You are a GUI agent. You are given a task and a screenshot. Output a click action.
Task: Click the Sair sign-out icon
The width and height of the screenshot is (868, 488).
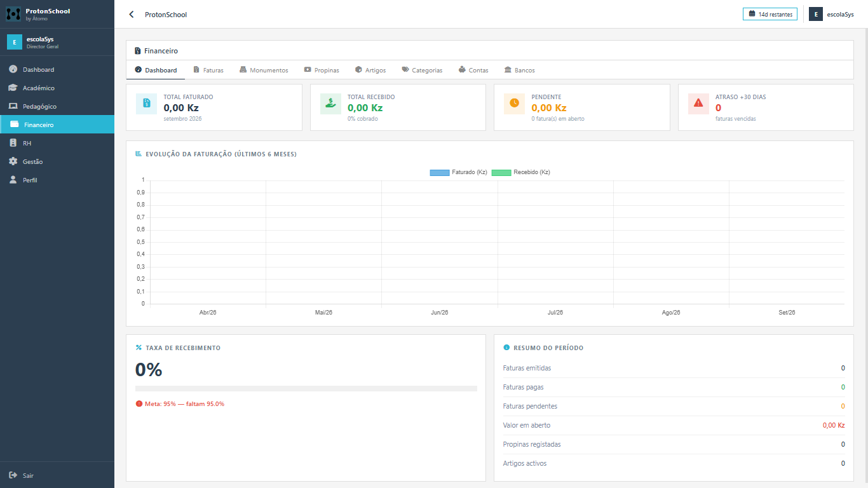[13, 475]
